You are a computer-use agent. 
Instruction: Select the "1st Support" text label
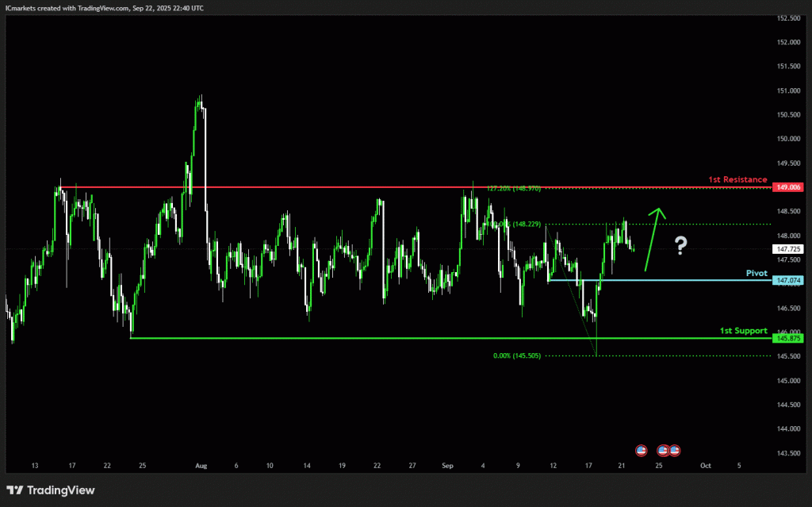click(x=743, y=330)
